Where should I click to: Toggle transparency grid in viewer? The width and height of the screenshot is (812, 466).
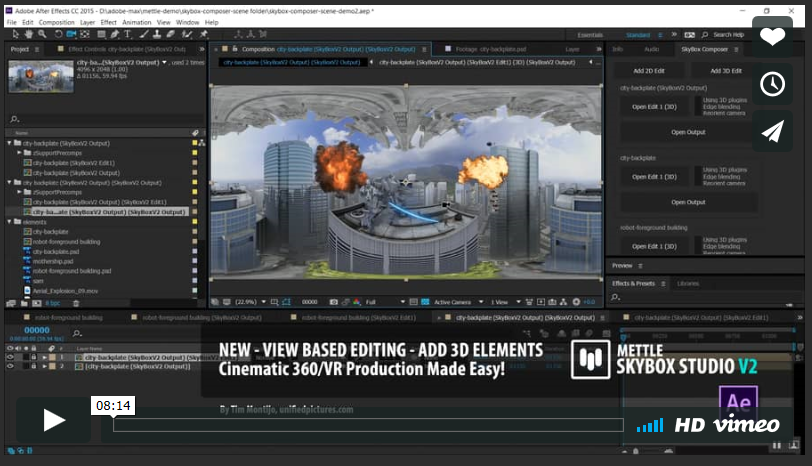tap(425, 302)
